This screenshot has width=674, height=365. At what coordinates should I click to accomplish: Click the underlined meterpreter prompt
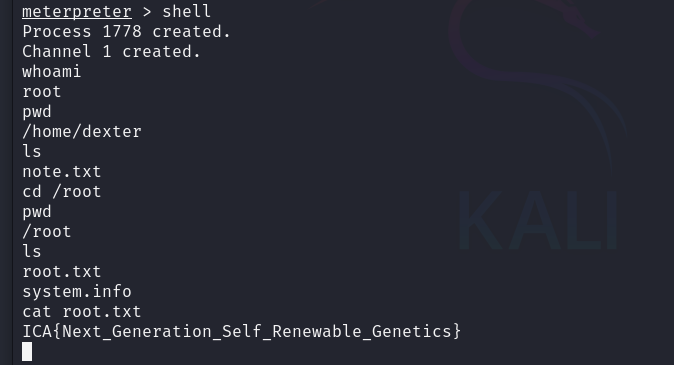coord(77,12)
